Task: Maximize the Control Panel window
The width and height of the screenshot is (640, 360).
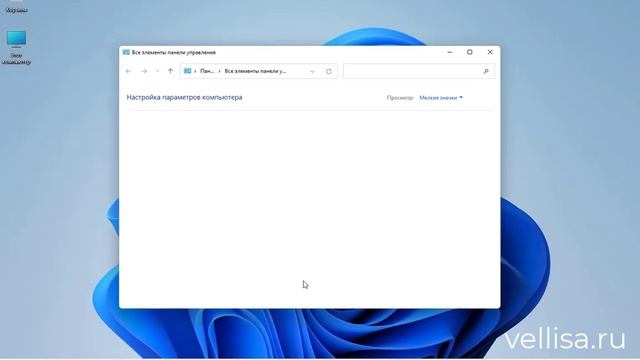Action: [x=470, y=52]
